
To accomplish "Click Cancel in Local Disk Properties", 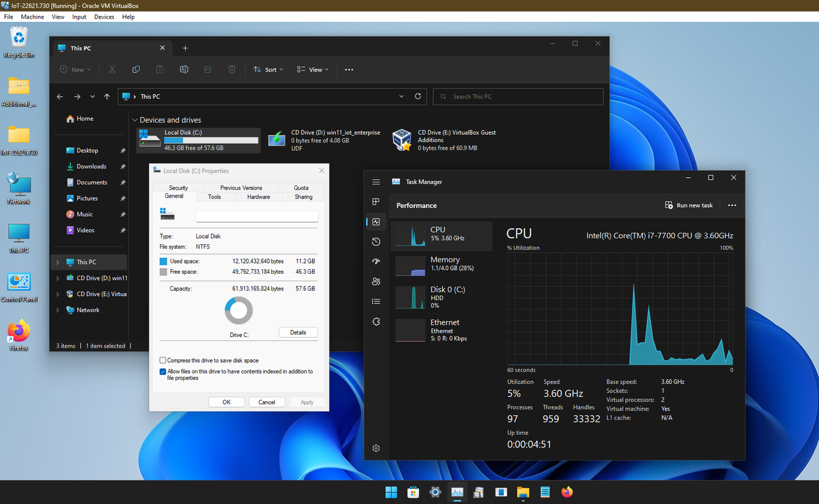I will click(267, 402).
